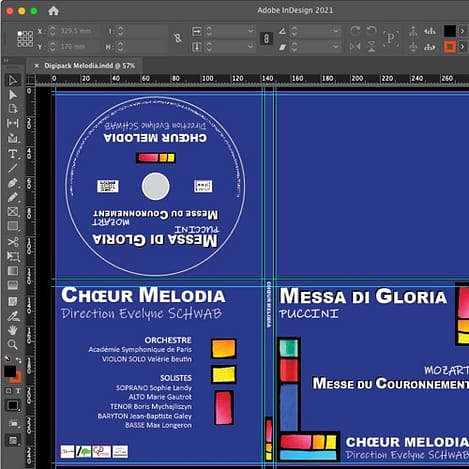This screenshot has width=469, height=469.
Task: Select the Scissors tool
Action: click(13, 242)
